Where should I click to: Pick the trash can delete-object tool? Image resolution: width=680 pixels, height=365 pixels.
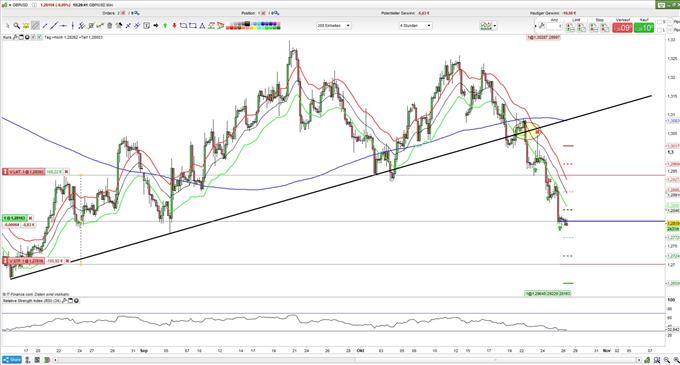coord(109,26)
